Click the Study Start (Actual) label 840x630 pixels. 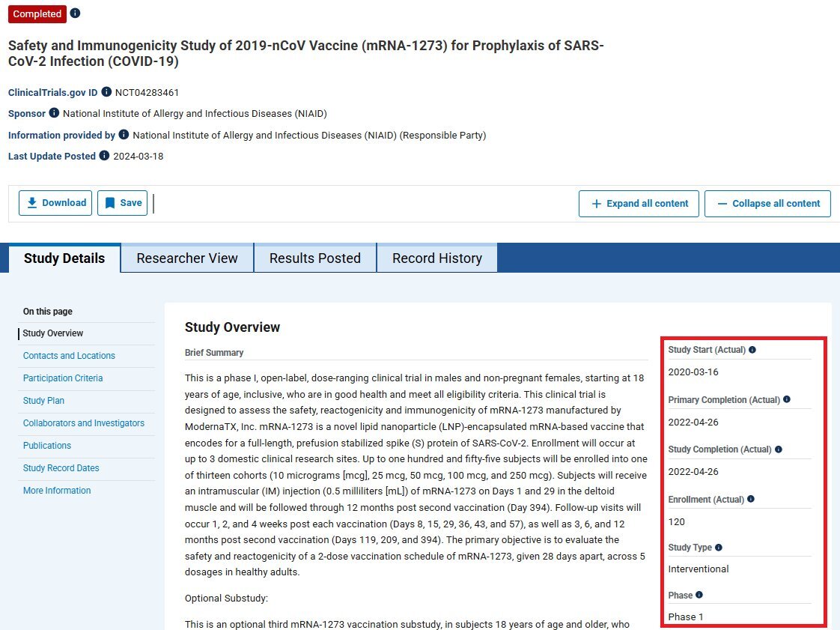pyautogui.click(x=707, y=350)
